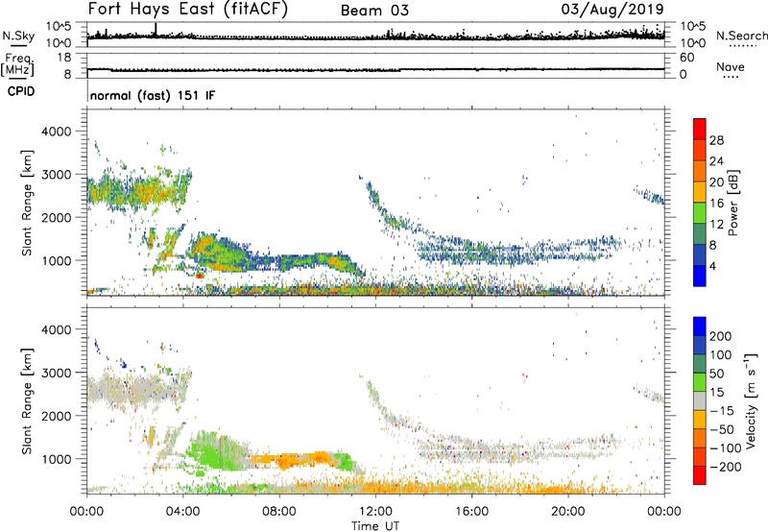Click the '20' label on power colorbar

pyautogui.click(x=716, y=182)
